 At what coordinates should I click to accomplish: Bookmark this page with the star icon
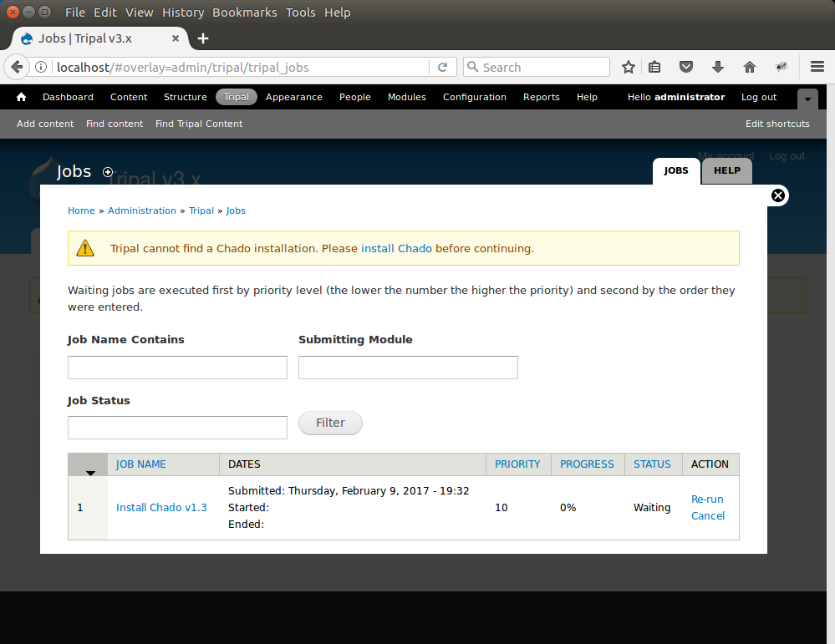tap(629, 67)
